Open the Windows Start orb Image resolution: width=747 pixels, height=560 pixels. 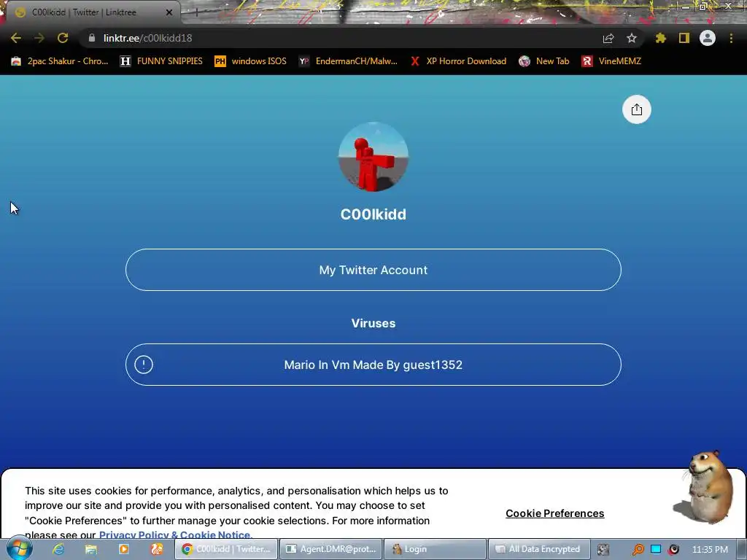coord(19,548)
